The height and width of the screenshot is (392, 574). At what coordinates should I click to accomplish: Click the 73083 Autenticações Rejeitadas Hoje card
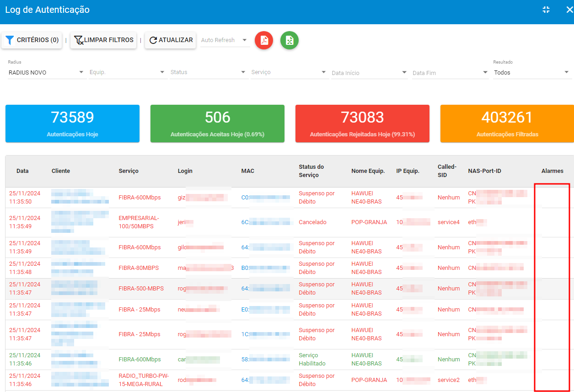click(x=362, y=124)
